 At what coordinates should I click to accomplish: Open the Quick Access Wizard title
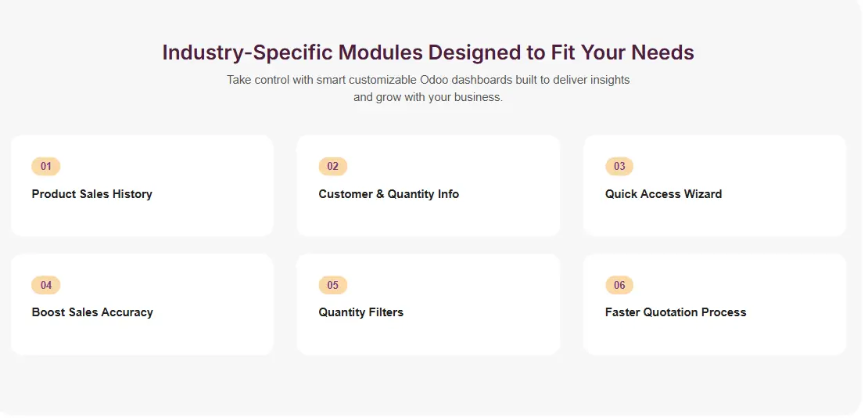point(663,194)
